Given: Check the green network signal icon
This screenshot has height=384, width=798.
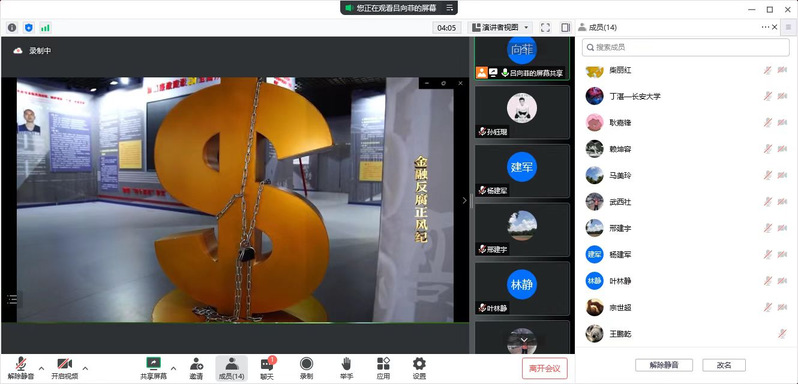Looking at the screenshot, I should tap(45, 27).
